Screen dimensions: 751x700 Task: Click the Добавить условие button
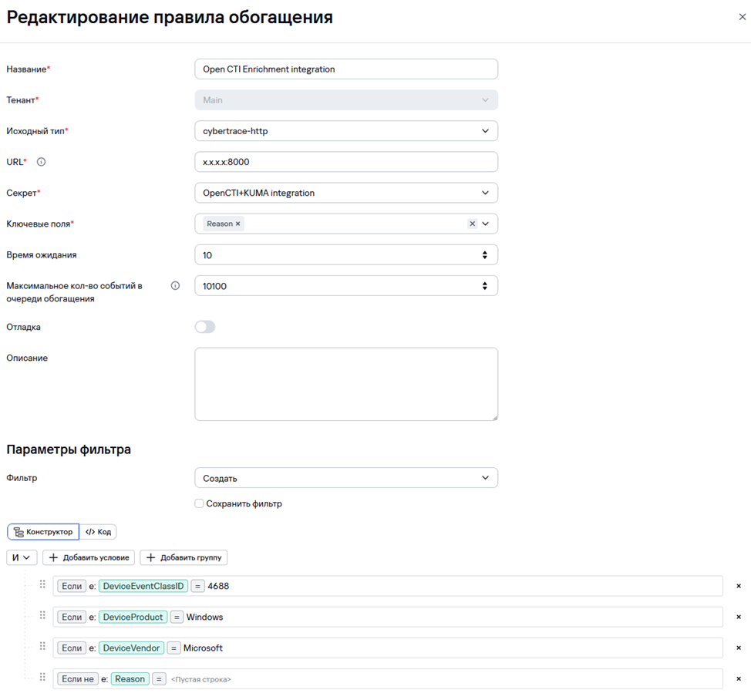(89, 557)
